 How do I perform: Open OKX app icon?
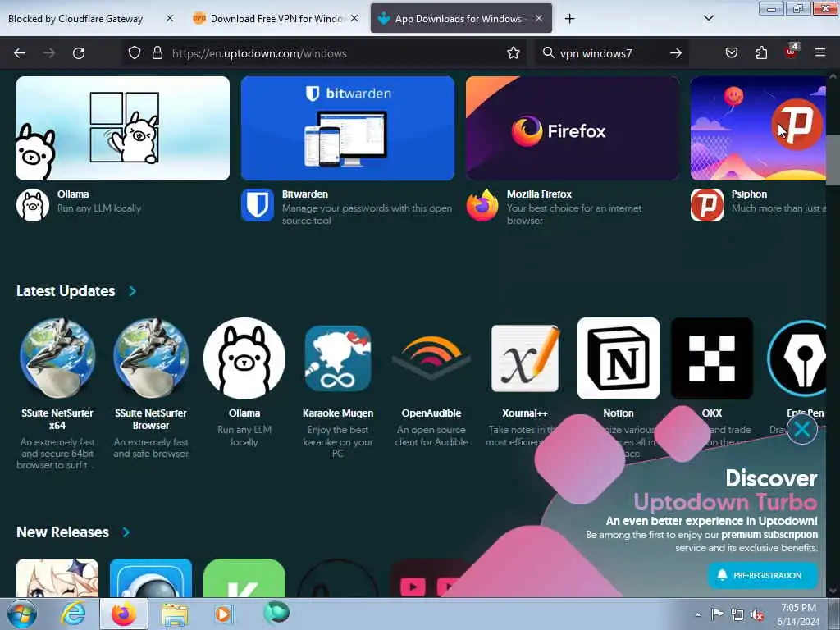tap(712, 358)
